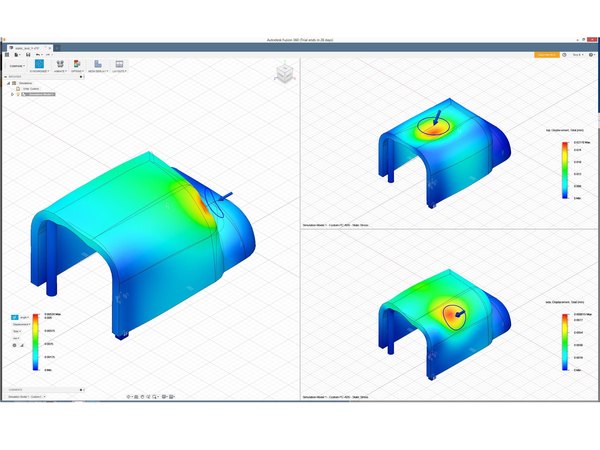The image size is (600, 450).
Task: Toggle the lightbulb visibility of the model
Action: 18,94
